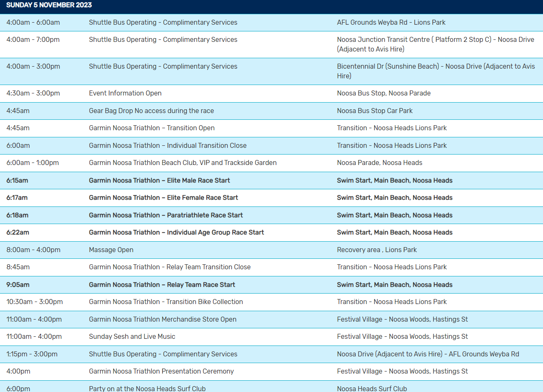Select the '6:22am' time cell

point(18,232)
